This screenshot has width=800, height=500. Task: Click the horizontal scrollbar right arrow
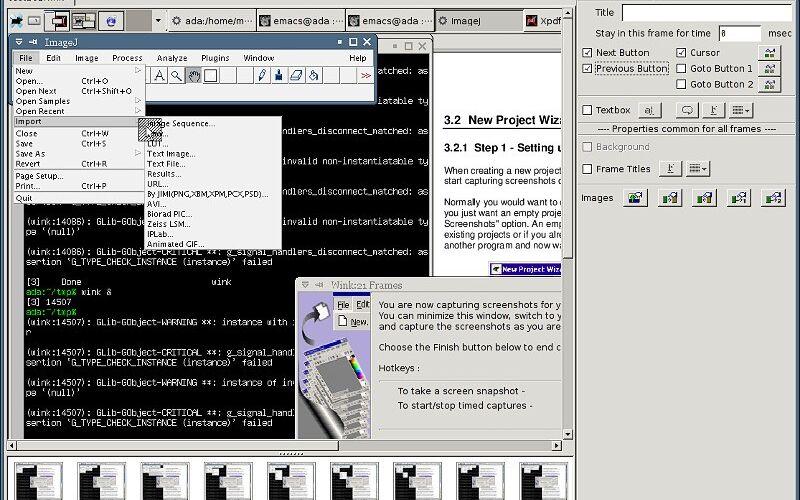[x=557, y=446]
